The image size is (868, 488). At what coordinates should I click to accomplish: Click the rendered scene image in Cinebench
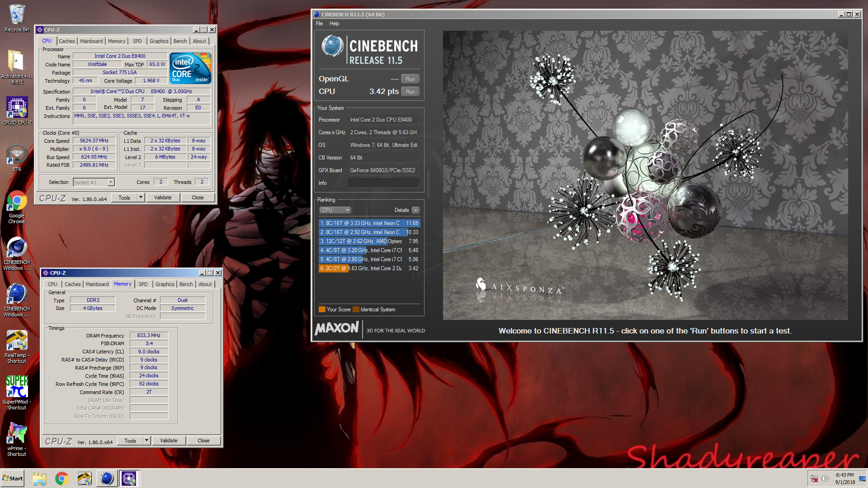(645, 175)
